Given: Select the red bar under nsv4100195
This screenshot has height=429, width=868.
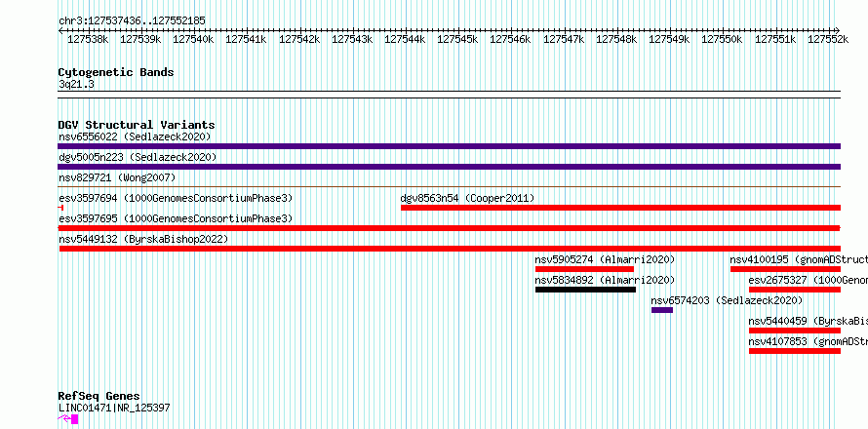Looking at the screenshot, I should tap(785, 269).
